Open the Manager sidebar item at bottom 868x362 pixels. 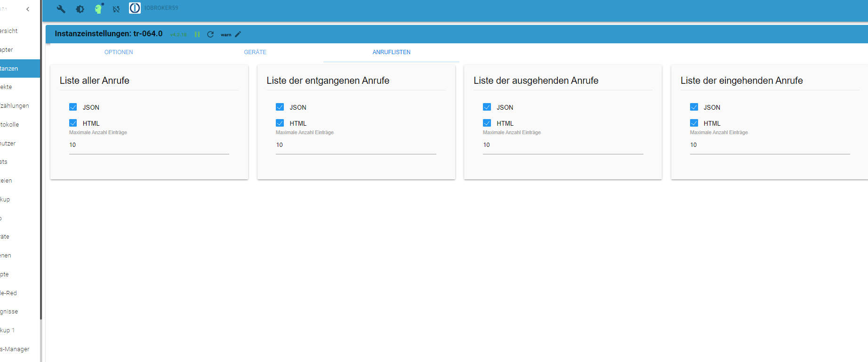[x=20, y=349]
